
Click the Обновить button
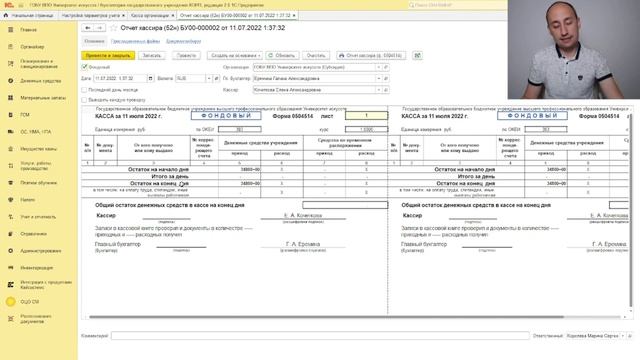click(x=282, y=56)
